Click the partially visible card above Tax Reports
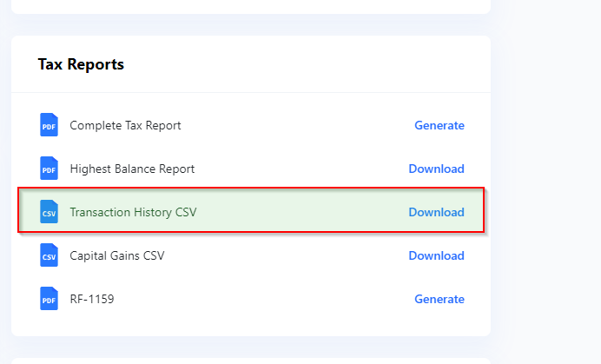 point(251,6)
